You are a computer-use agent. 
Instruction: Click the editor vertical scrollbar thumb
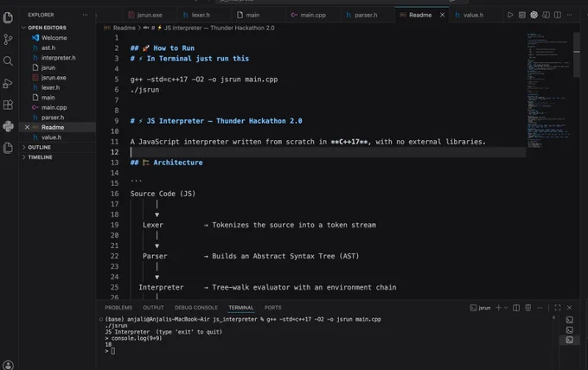pyautogui.click(x=577, y=54)
